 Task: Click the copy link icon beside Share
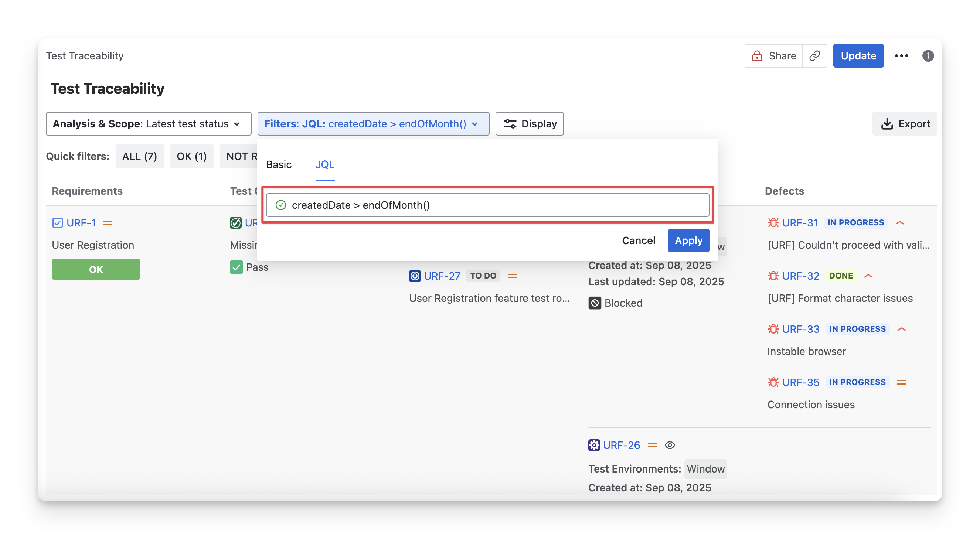coord(814,56)
